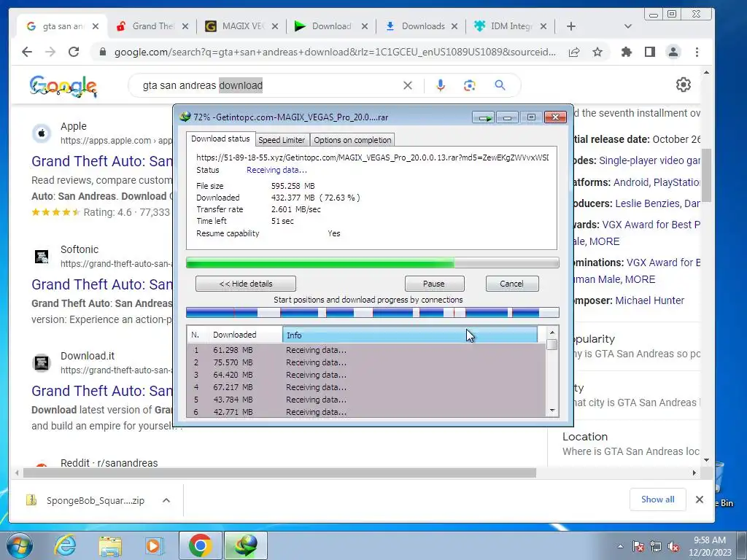Click the connections list scroll-up arrow
The height and width of the screenshot is (560, 747).
coord(552,332)
